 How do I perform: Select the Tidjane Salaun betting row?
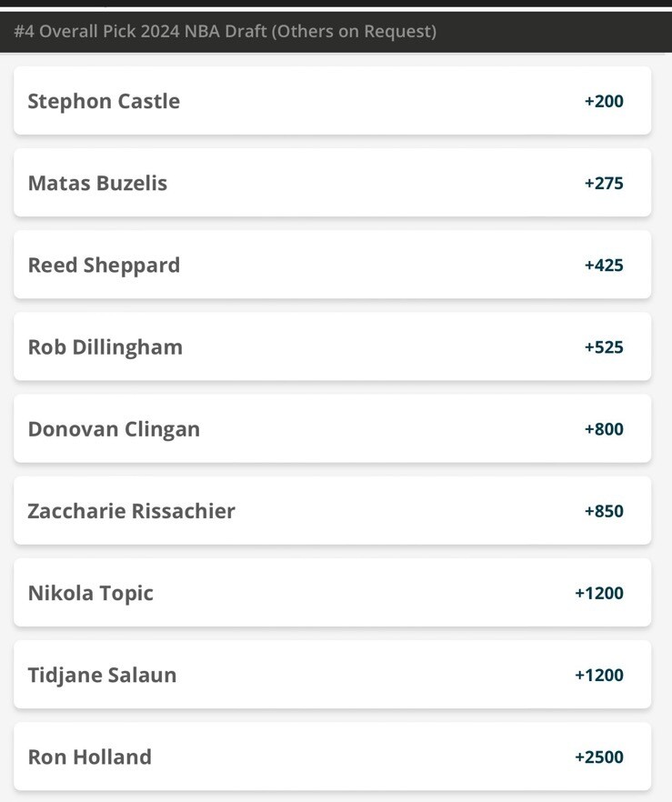click(333, 674)
